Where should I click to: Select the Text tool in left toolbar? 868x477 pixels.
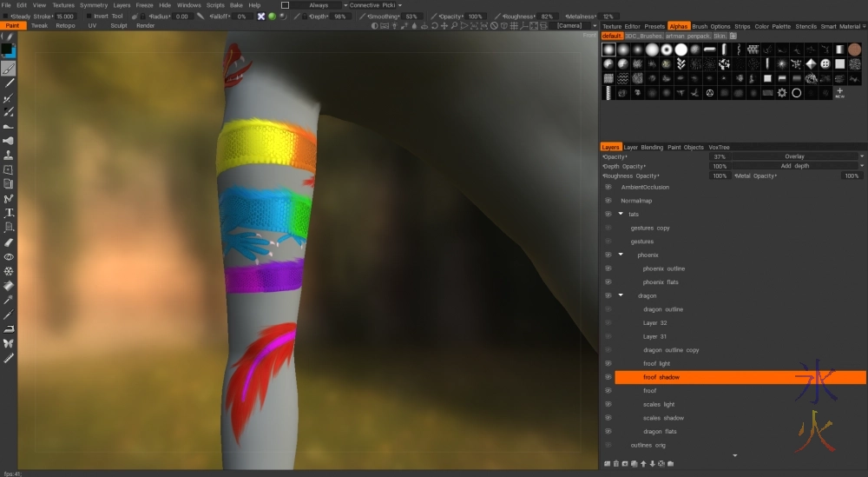pos(9,213)
